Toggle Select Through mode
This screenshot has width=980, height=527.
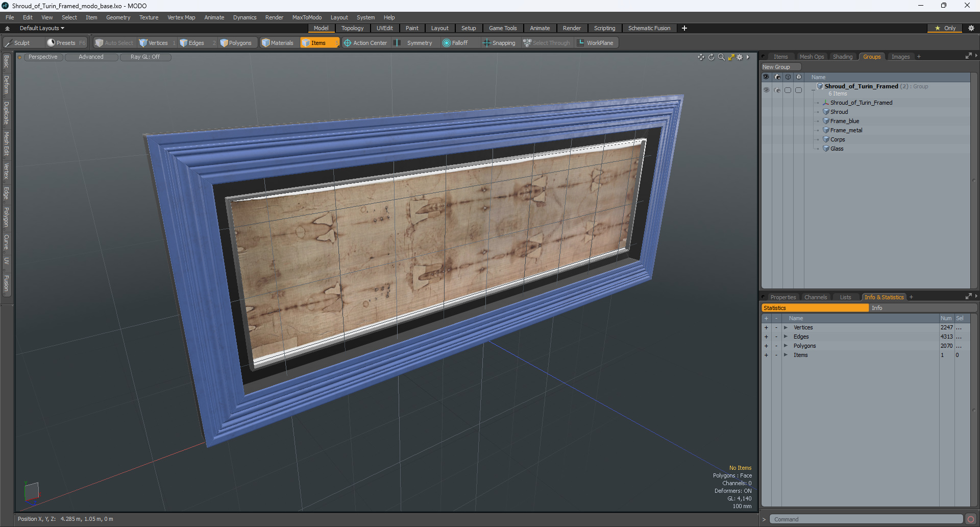coord(547,43)
